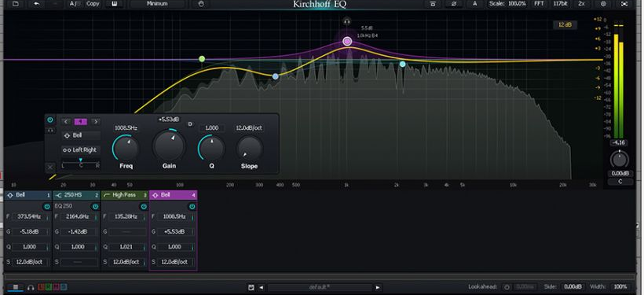Screen dimensions: 644x295
Task: Click the -4.16 peak level readout
Action: coord(618,142)
